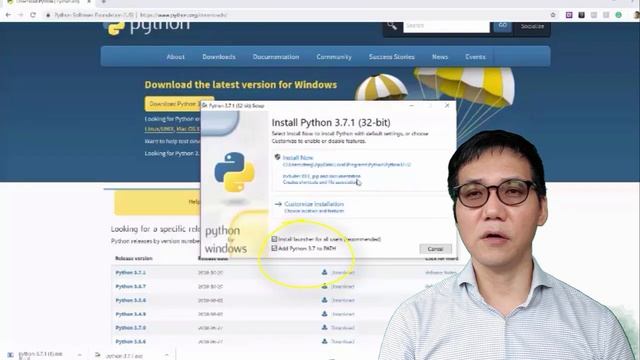
Task: Click the padlock site info icon
Action: pos(48,15)
